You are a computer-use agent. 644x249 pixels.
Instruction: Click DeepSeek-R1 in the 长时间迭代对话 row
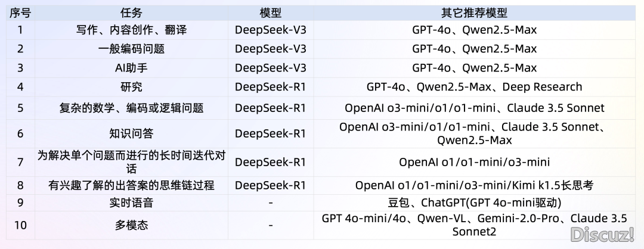tap(271, 161)
